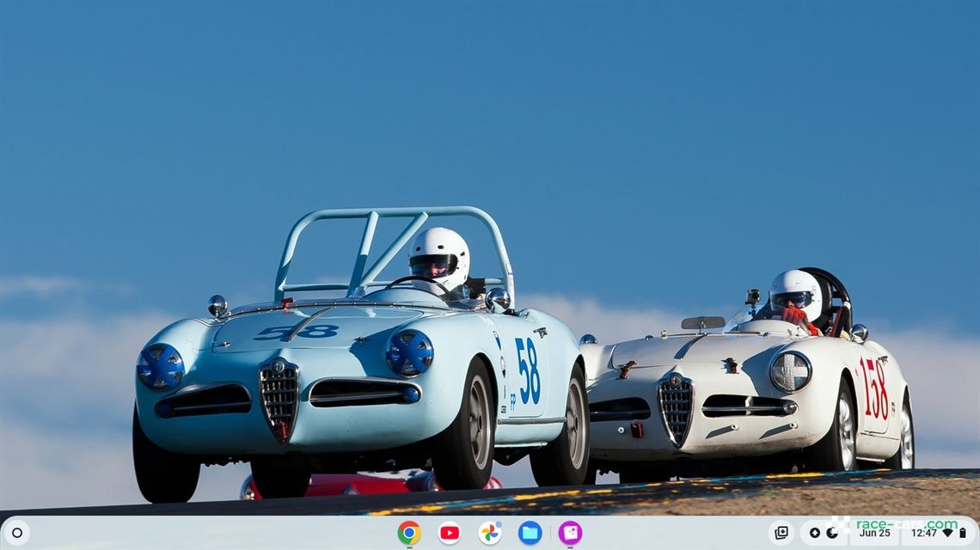
Task: Click the battery status icon
Action: pos(963,533)
